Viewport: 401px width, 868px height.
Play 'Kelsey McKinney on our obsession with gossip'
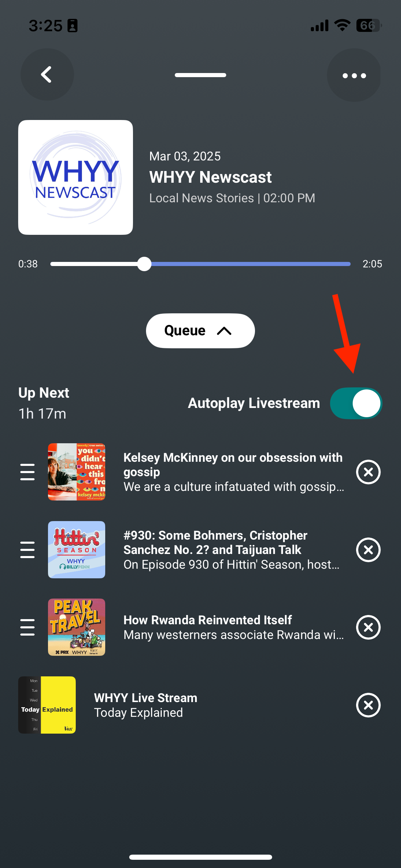click(x=233, y=465)
